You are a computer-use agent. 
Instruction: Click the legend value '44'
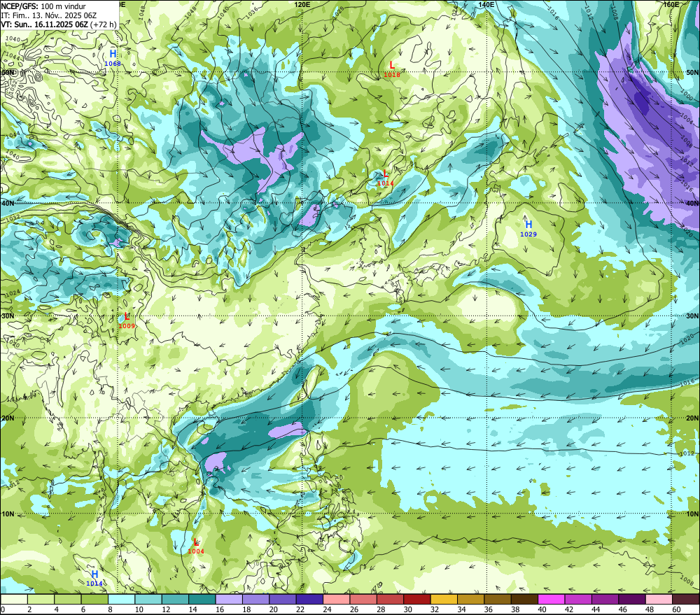click(596, 609)
